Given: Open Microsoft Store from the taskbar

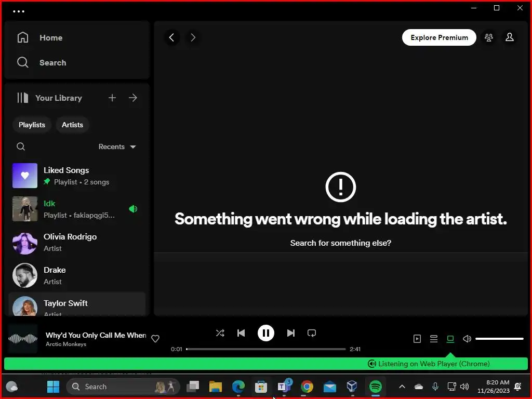Looking at the screenshot, I should click(261, 387).
